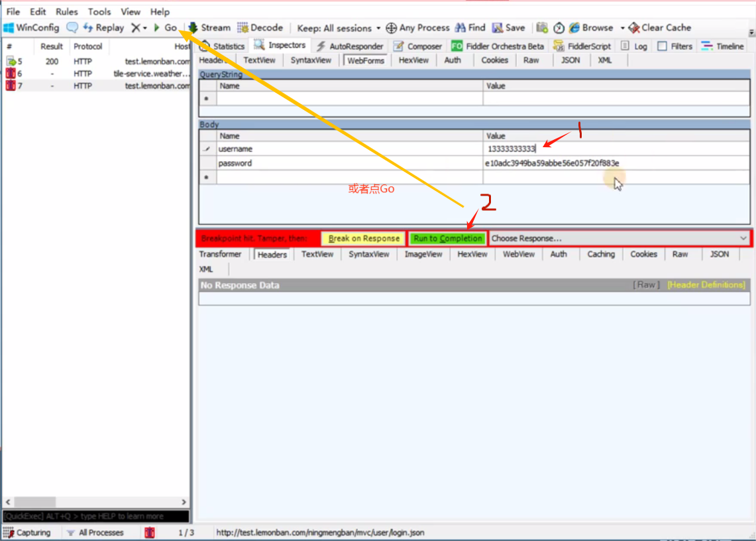756x541 pixels.
Task: Sort by Protocol column header
Action: pyautogui.click(x=87, y=46)
